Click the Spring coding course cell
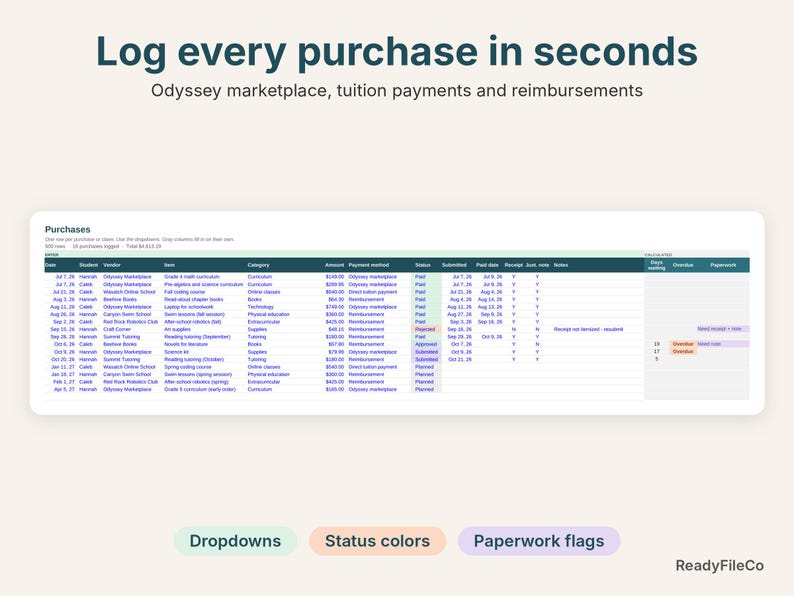Viewport: 794px width, 596px height. coord(188,367)
